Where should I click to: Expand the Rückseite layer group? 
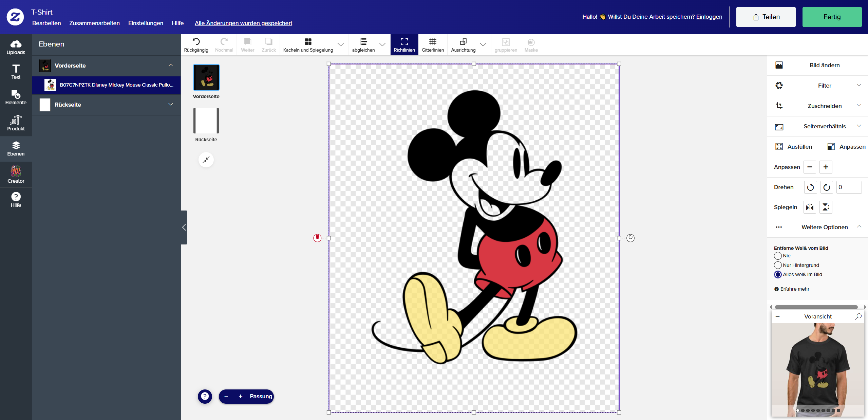pyautogui.click(x=171, y=104)
